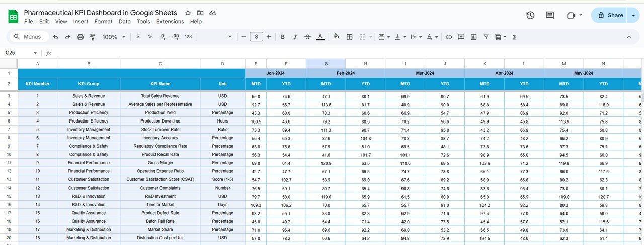The width and height of the screenshot is (644, 245).
Task: Open the name box dropdown arrow
Action: pos(35,53)
